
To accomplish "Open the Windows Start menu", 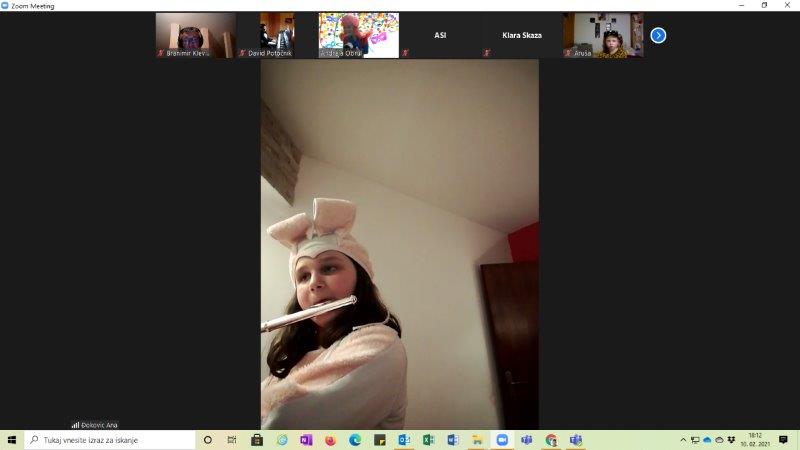I will point(12,440).
